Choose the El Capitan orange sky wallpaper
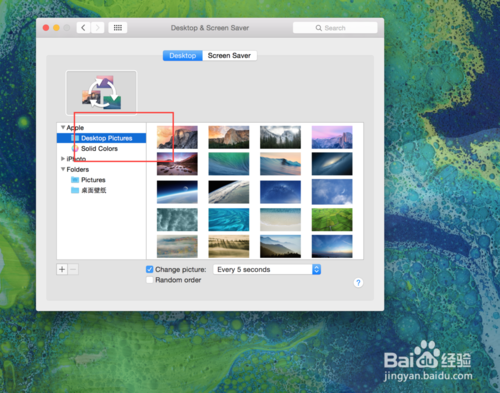Screen dimensions: 500x393 point(229,137)
